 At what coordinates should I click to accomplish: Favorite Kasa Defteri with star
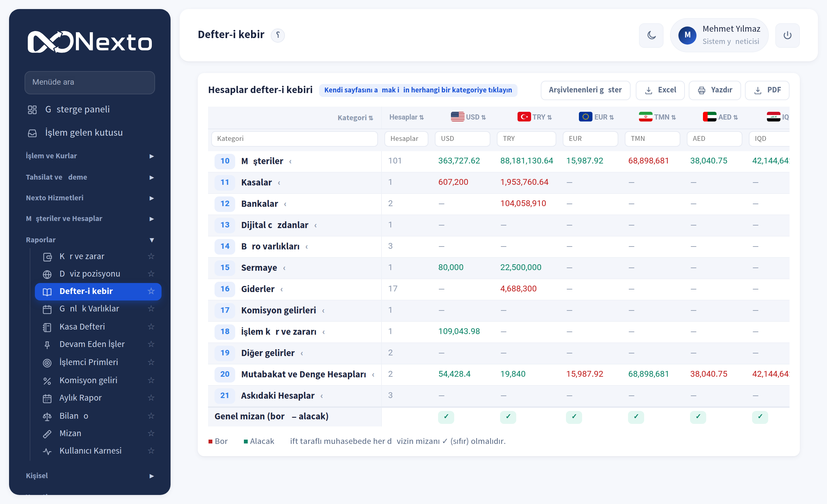tap(151, 327)
